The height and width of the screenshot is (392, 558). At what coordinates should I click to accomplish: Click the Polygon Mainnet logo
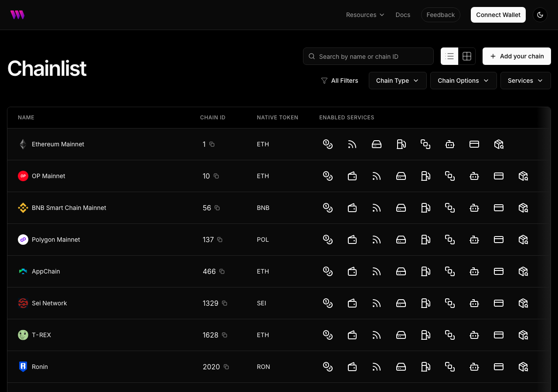23,240
